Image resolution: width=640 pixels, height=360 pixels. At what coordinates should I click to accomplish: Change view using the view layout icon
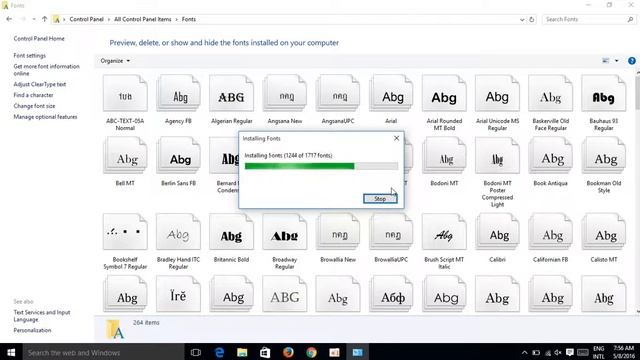pyautogui.click(x=606, y=61)
